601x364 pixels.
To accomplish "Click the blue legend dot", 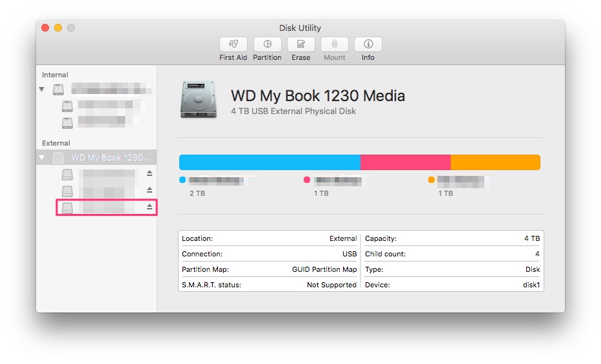I will [182, 180].
